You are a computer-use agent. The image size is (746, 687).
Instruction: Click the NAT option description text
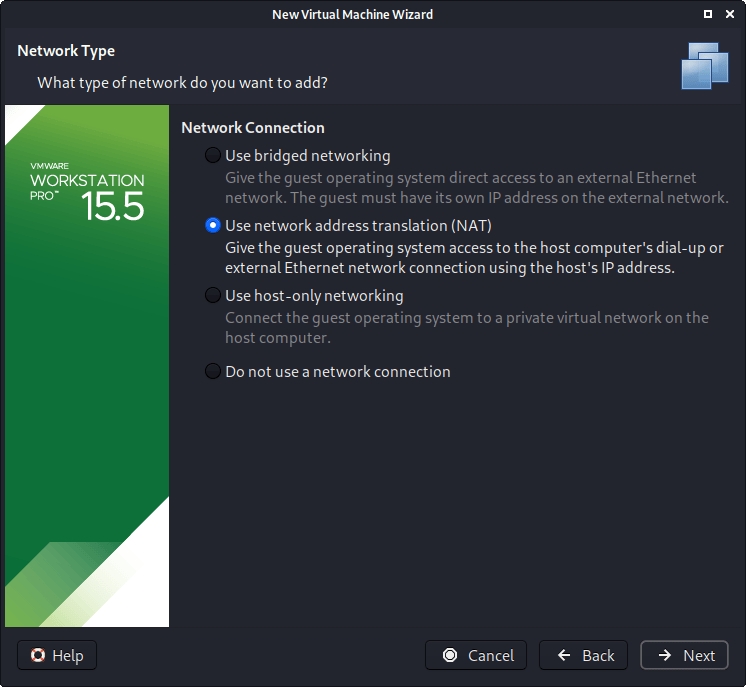pos(473,258)
